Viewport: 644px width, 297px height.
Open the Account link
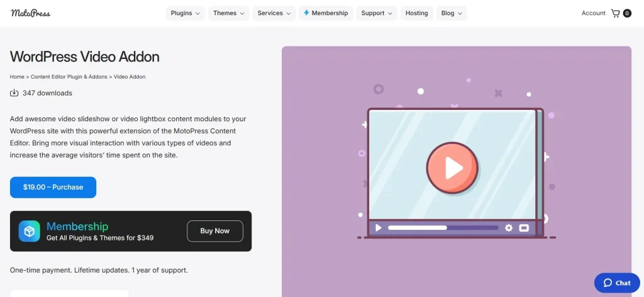point(593,13)
